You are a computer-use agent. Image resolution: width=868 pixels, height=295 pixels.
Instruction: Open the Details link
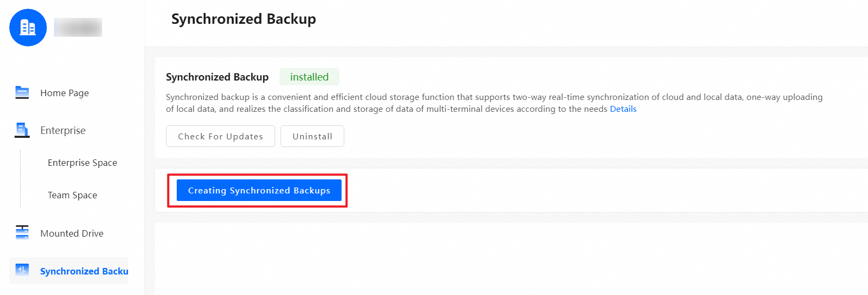(x=623, y=109)
